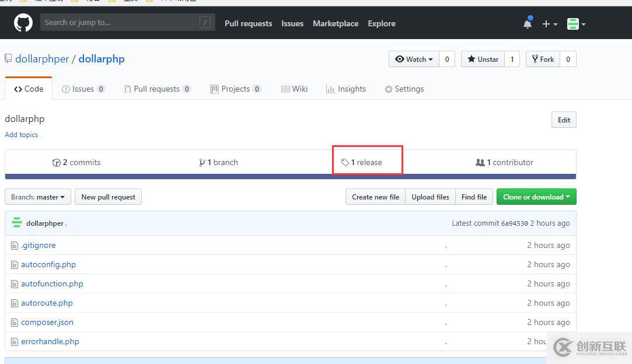View 1 branch list
The width and height of the screenshot is (632, 364).
click(218, 162)
